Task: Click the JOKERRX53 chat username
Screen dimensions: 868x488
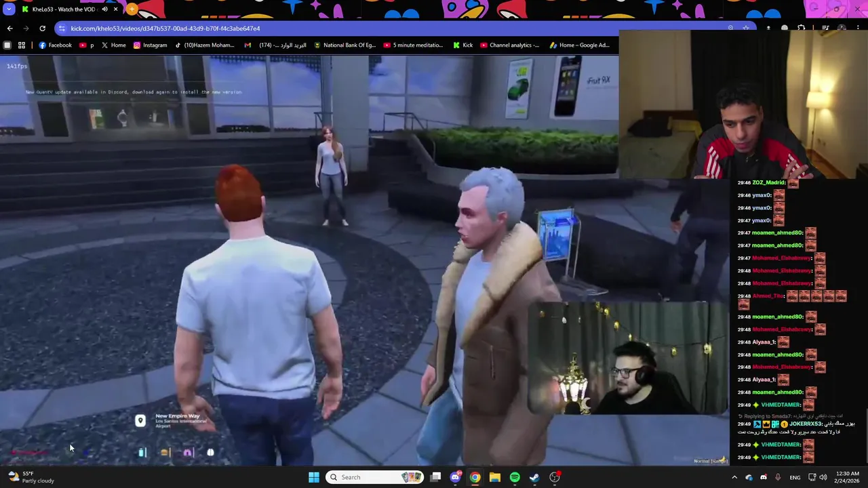Action: pyautogui.click(x=805, y=424)
